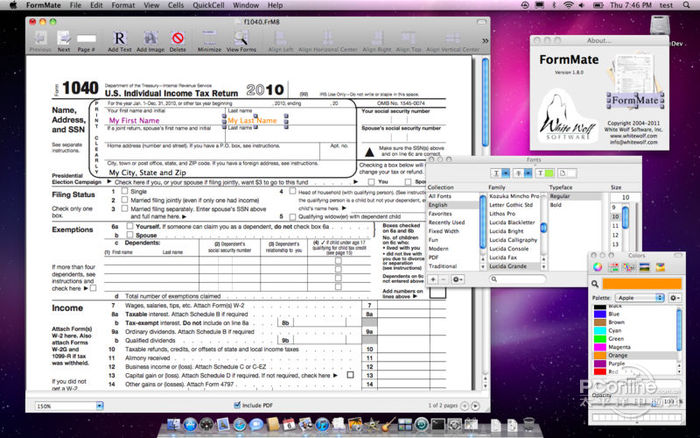Click the Next page toolbar icon

[63, 38]
